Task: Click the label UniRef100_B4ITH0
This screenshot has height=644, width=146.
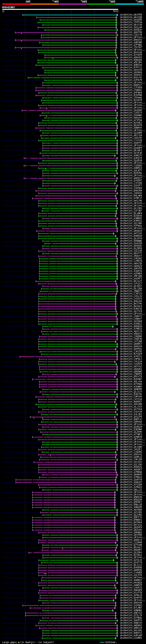Action: point(131,304)
